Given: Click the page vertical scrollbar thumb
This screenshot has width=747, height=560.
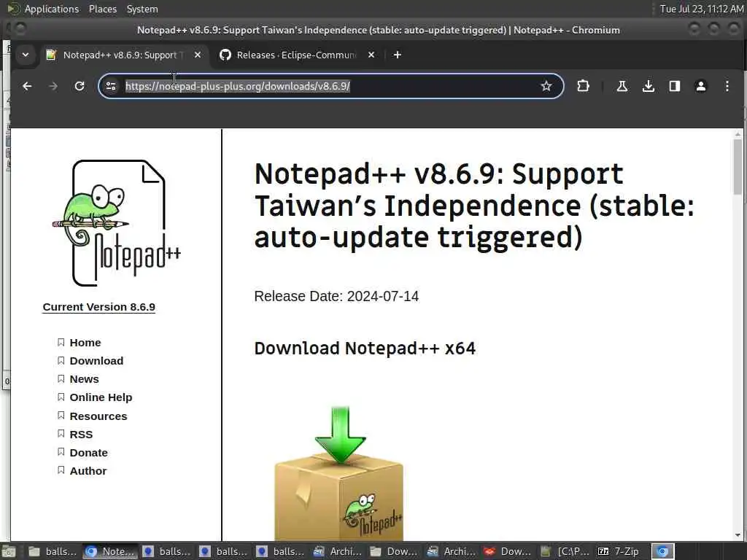Looking at the screenshot, I should (x=738, y=167).
